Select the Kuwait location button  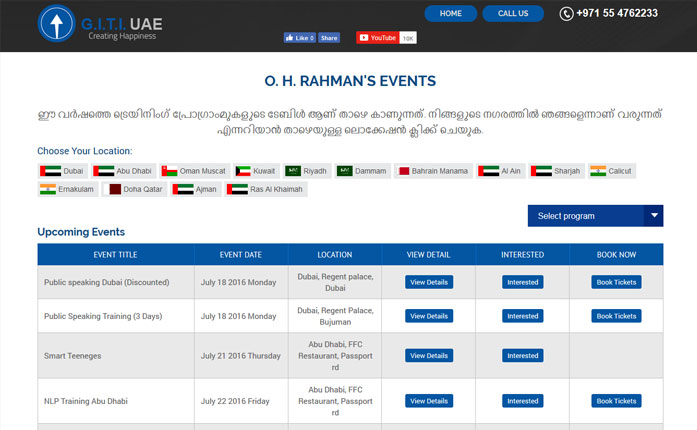pyautogui.click(x=257, y=171)
